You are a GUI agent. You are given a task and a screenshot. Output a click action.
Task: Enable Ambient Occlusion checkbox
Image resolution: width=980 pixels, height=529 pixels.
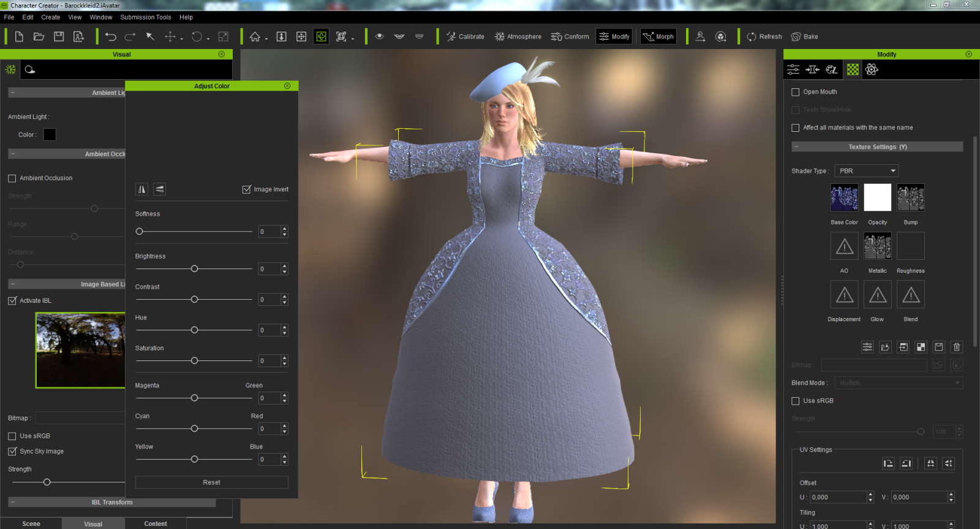pyautogui.click(x=12, y=178)
